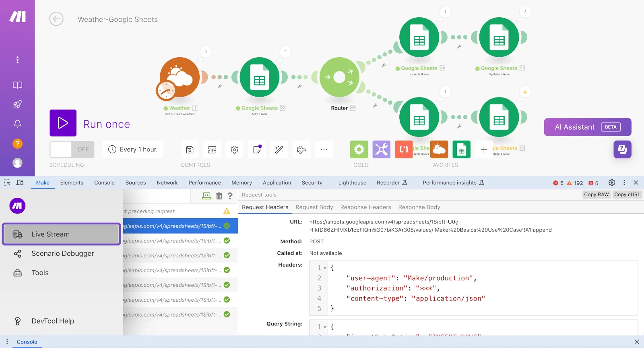Select the 'preceding request' warning row
The width and height of the screenshot is (644, 348).
tap(180, 211)
